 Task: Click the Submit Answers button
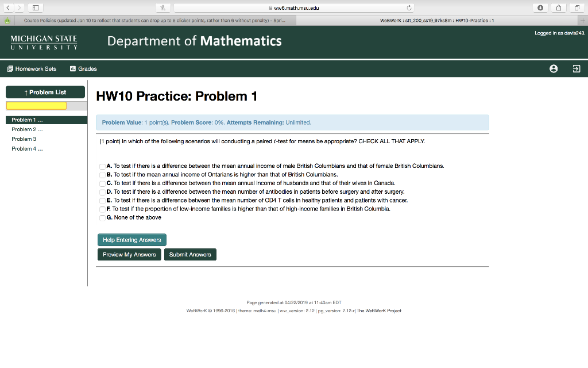point(190,254)
